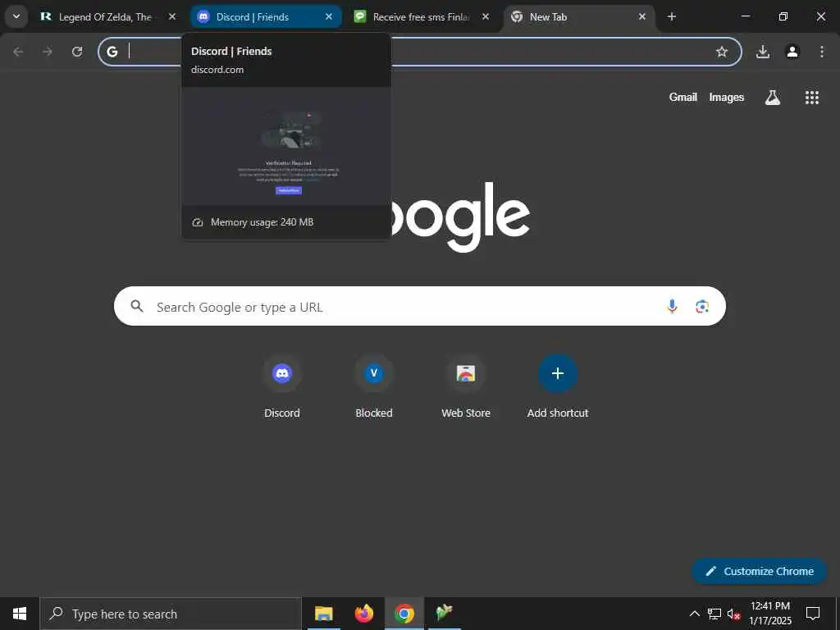Close the Discord | Friends tab

(329, 16)
